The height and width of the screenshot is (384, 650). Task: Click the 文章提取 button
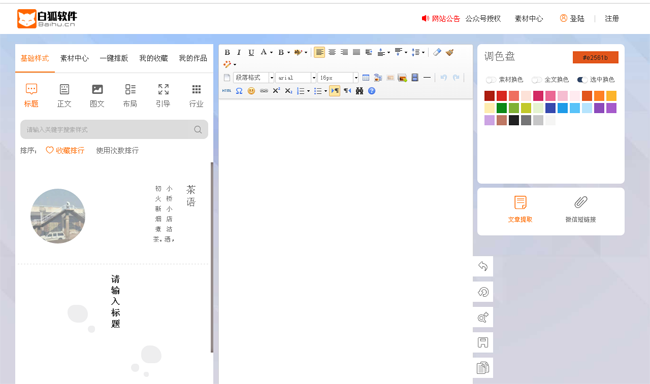point(520,209)
